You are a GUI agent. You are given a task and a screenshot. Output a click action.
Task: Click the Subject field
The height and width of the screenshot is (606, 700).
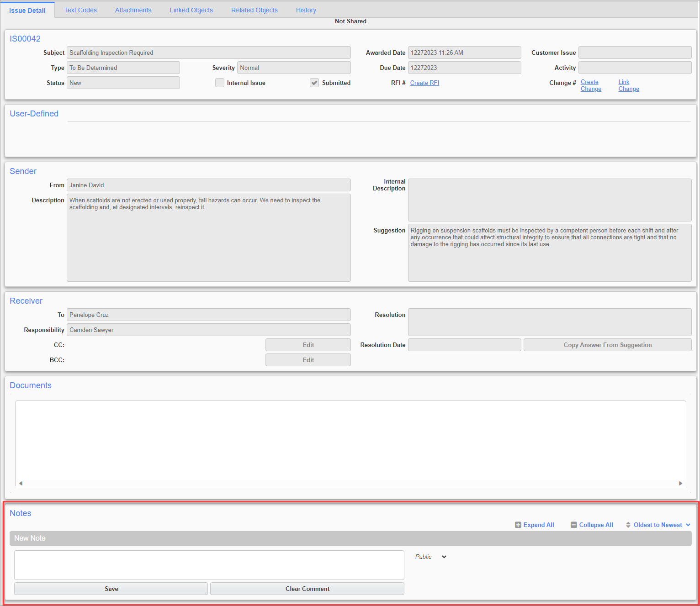click(x=209, y=53)
